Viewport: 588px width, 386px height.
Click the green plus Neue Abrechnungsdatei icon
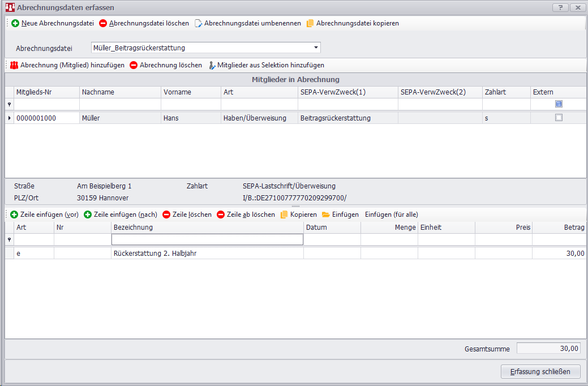point(15,23)
